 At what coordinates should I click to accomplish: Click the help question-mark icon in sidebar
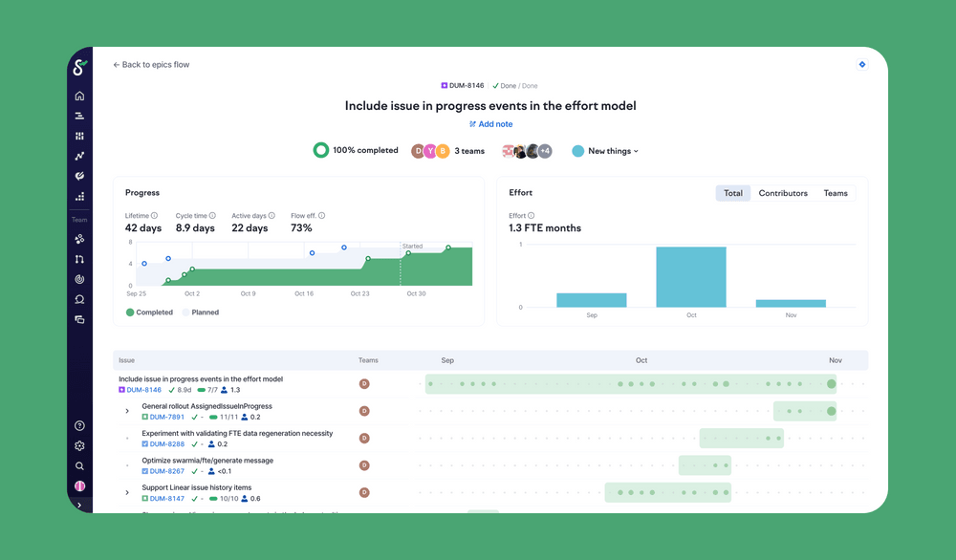(x=80, y=424)
